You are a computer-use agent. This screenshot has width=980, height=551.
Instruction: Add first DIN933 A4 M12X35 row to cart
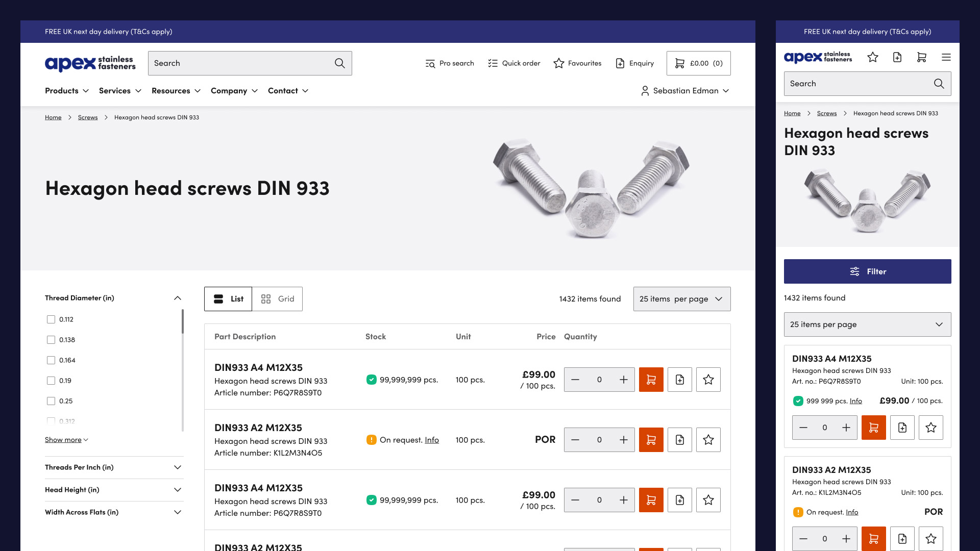651,380
